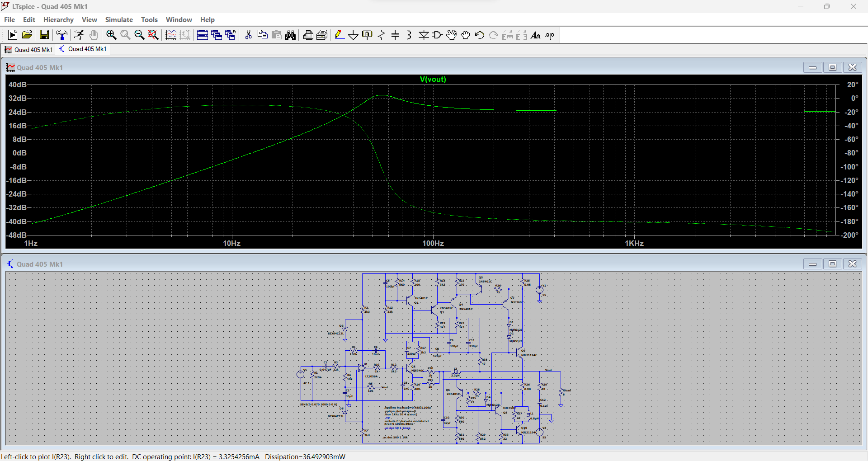Select the draw Wire pencil tool

[x=340, y=35]
